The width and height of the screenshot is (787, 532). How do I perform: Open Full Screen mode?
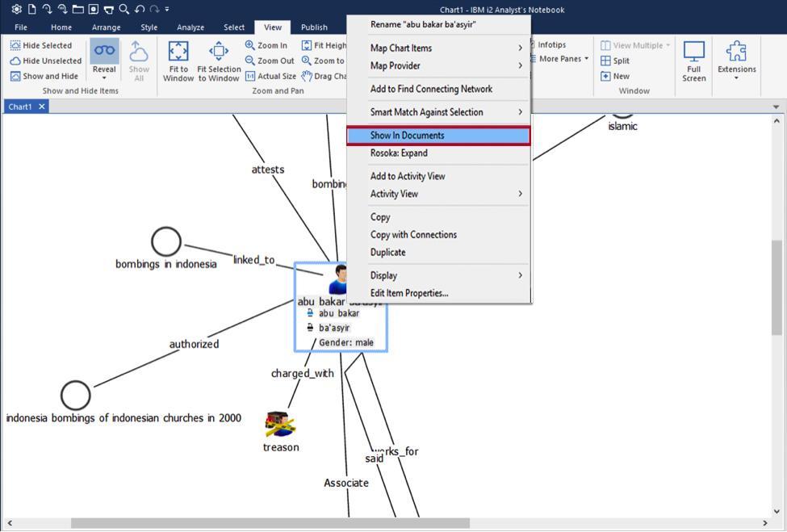pyautogui.click(x=693, y=58)
